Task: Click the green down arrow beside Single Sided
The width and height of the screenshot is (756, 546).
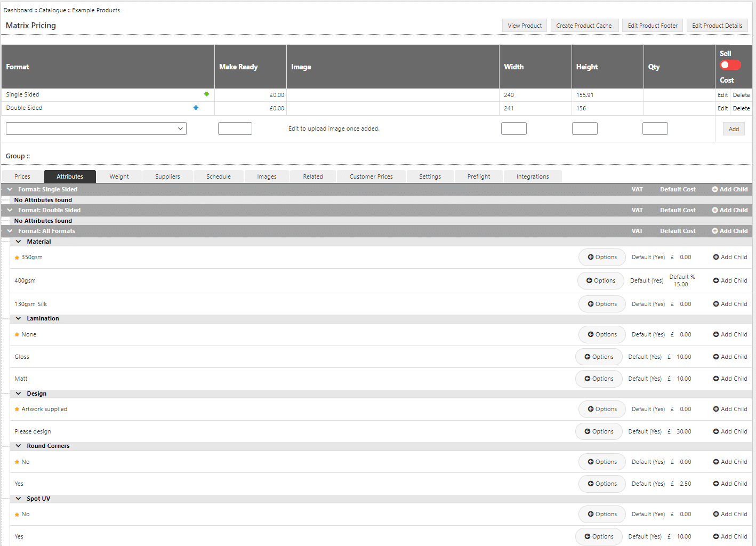Action: click(x=206, y=94)
